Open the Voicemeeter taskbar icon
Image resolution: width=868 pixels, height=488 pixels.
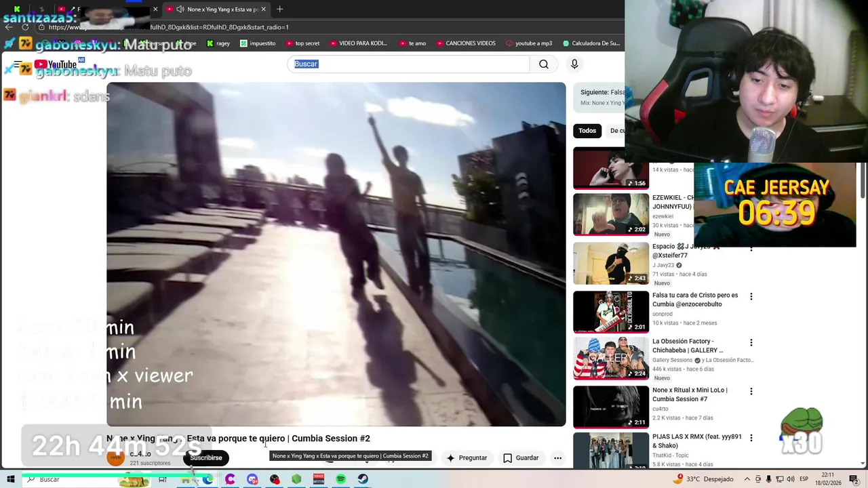(319, 479)
